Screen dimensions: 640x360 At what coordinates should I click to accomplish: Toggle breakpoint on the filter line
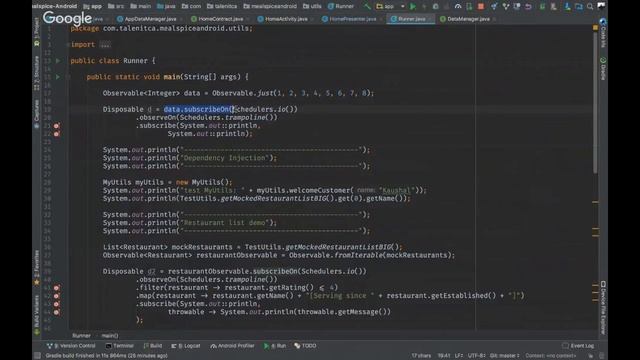point(57,288)
